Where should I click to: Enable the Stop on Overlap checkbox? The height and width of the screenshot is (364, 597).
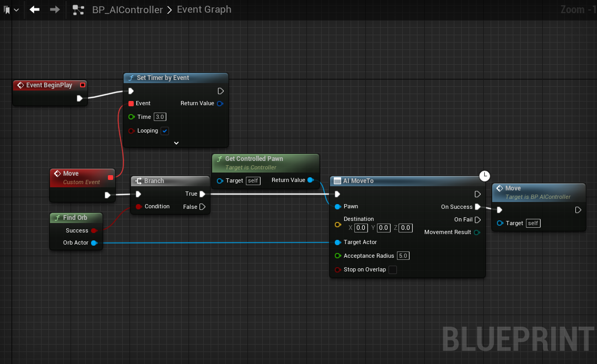tap(392, 270)
